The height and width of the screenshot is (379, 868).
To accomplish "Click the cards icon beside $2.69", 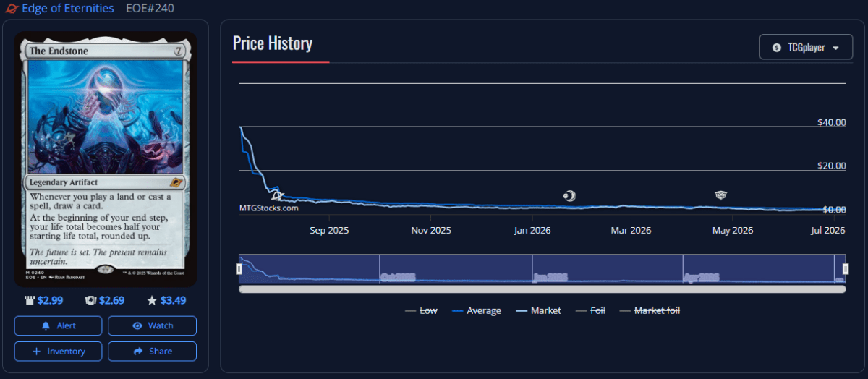I will [x=91, y=300].
